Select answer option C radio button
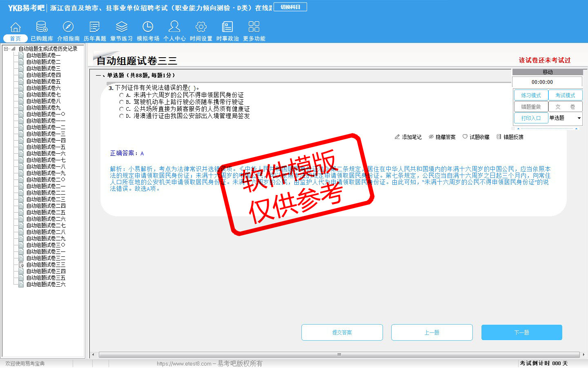588x368 pixels. pyautogui.click(x=121, y=109)
